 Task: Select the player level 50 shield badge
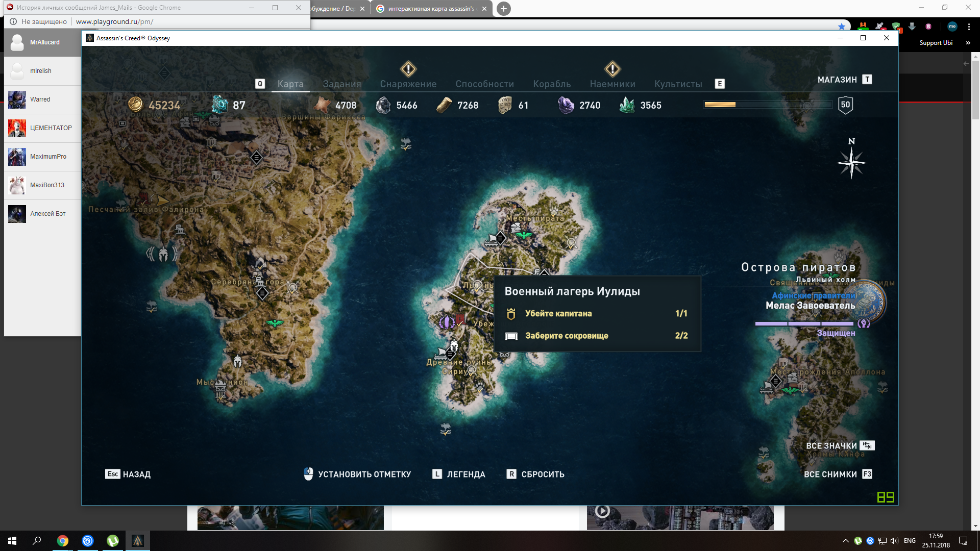[845, 105]
